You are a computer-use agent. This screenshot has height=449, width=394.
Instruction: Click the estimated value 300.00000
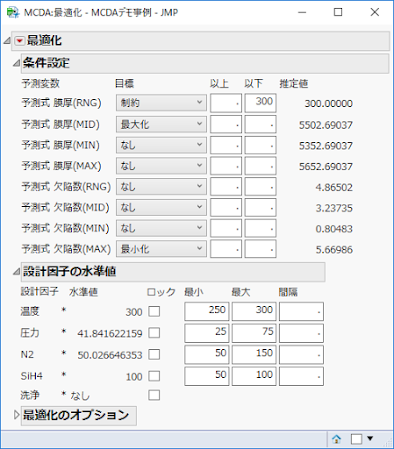(x=329, y=103)
